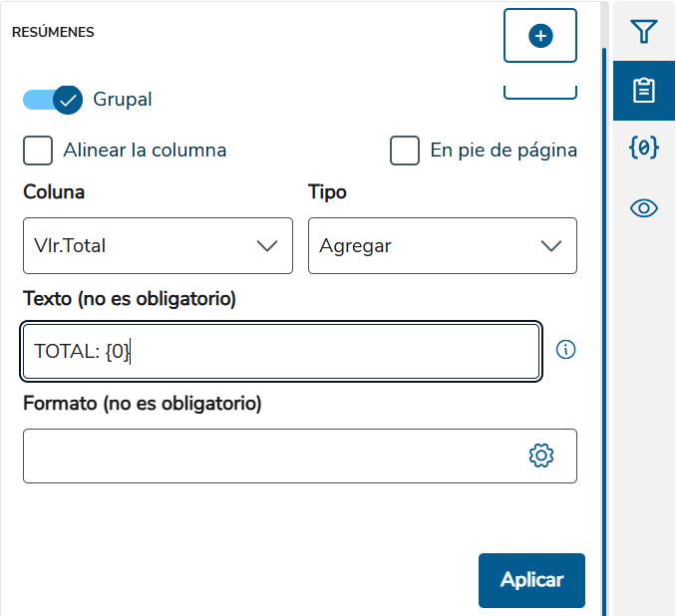The width and height of the screenshot is (676, 616).
Task: Click the RESÚMENES section header
Action: (x=53, y=32)
